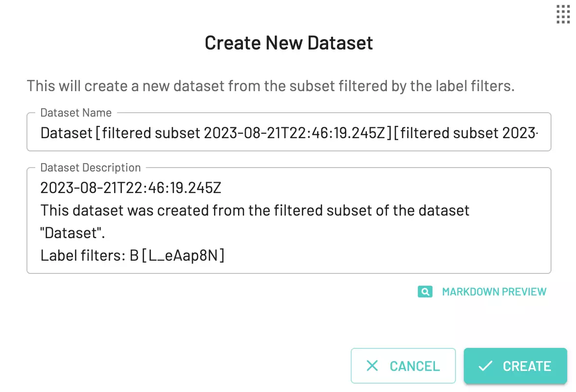The height and width of the screenshot is (392, 576).
Task: Click the Dataset Description text area
Action: [x=288, y=220]
